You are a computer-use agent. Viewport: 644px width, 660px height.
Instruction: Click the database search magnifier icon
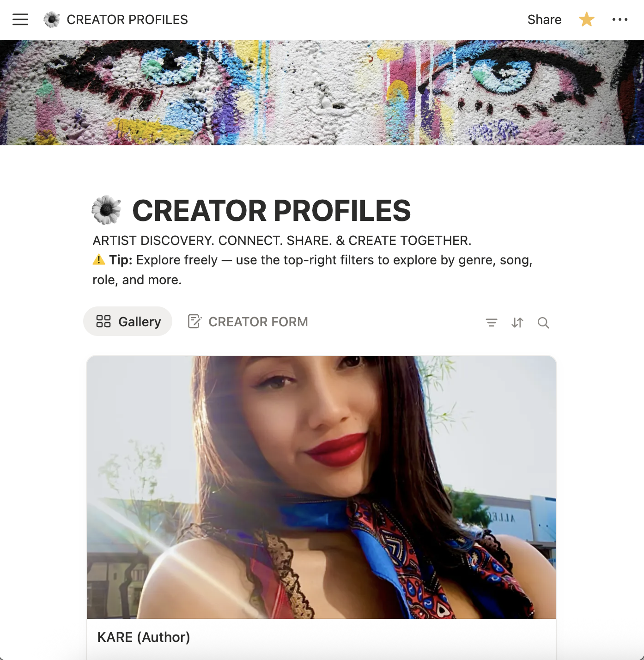click(543, 323)
